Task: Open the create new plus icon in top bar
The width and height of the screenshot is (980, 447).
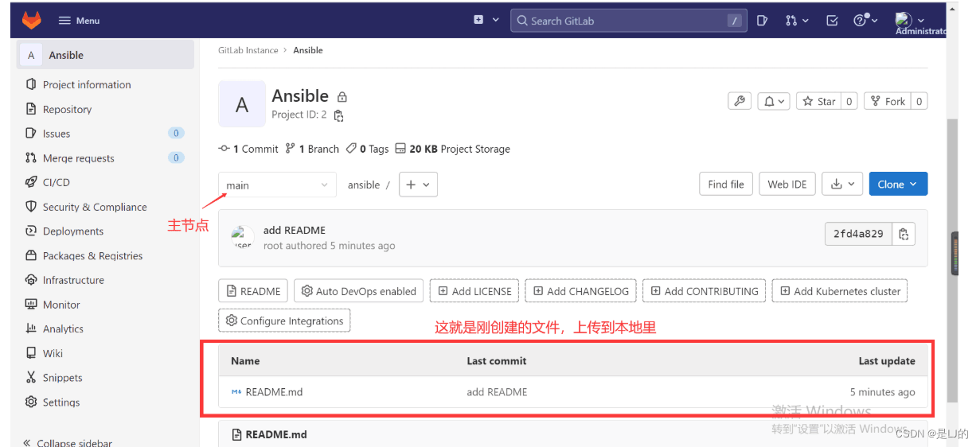Action: coord(478,20)
